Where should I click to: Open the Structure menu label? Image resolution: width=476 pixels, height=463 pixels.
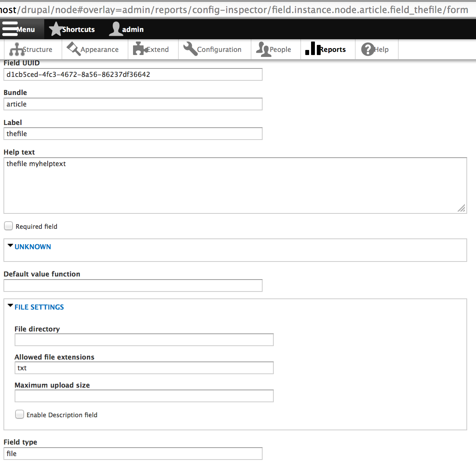coord(37,50)
